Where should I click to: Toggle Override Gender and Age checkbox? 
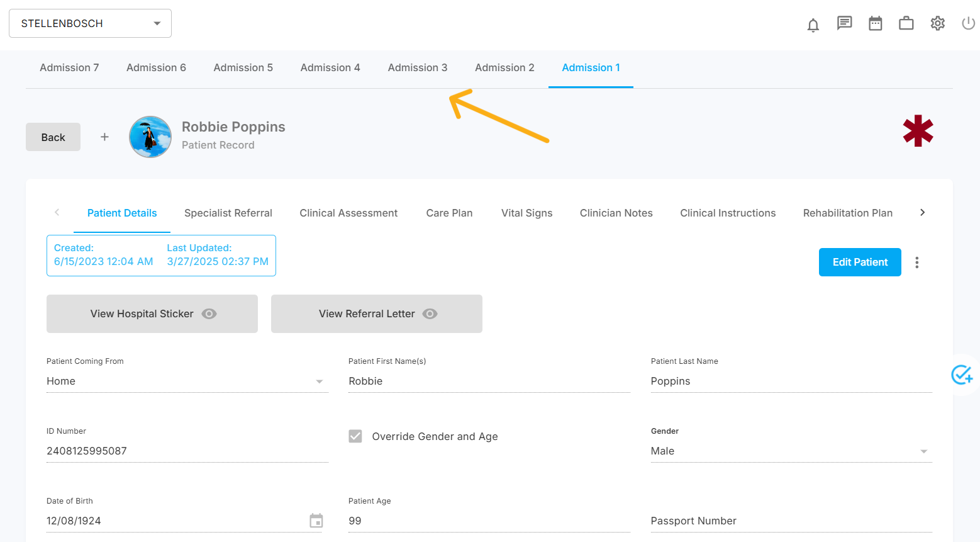[x=355, y=436]
